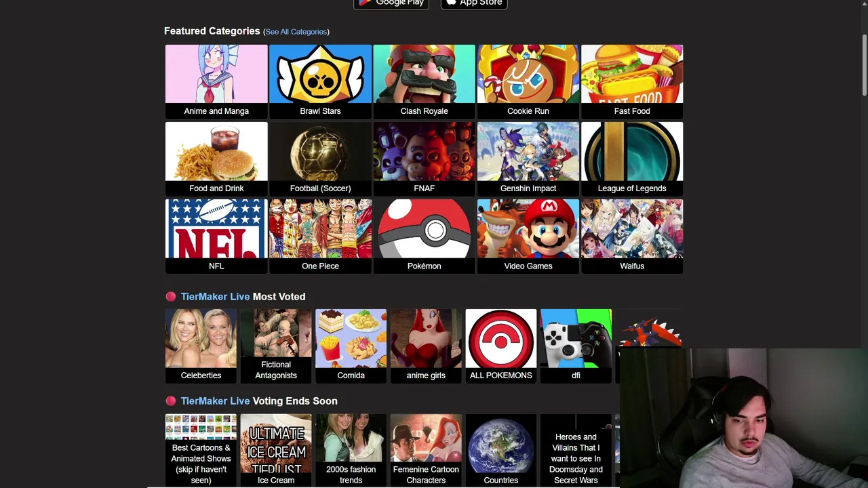Select the League of Legends category

tap(632, 159)
